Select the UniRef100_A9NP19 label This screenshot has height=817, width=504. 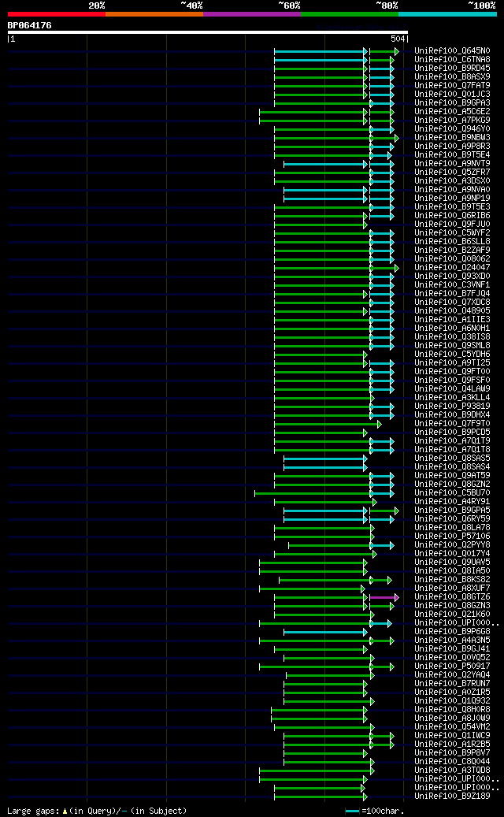[452, 199]
